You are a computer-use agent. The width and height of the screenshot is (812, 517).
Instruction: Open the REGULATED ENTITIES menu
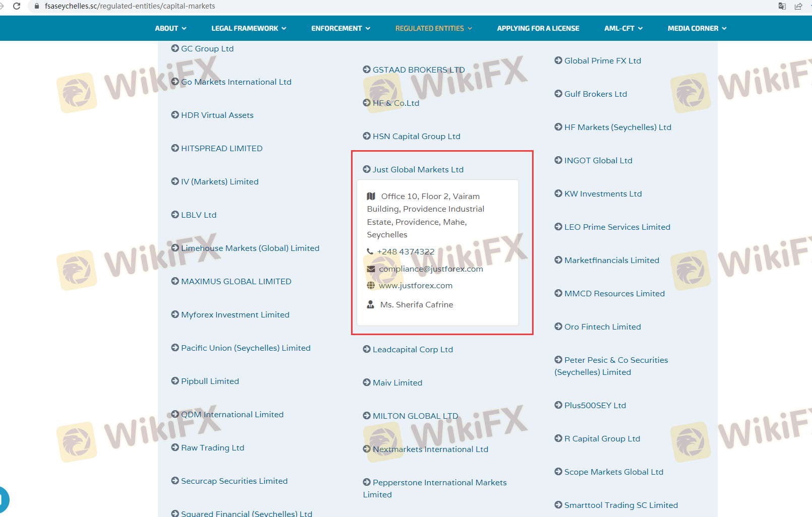(x=433, y=28)
